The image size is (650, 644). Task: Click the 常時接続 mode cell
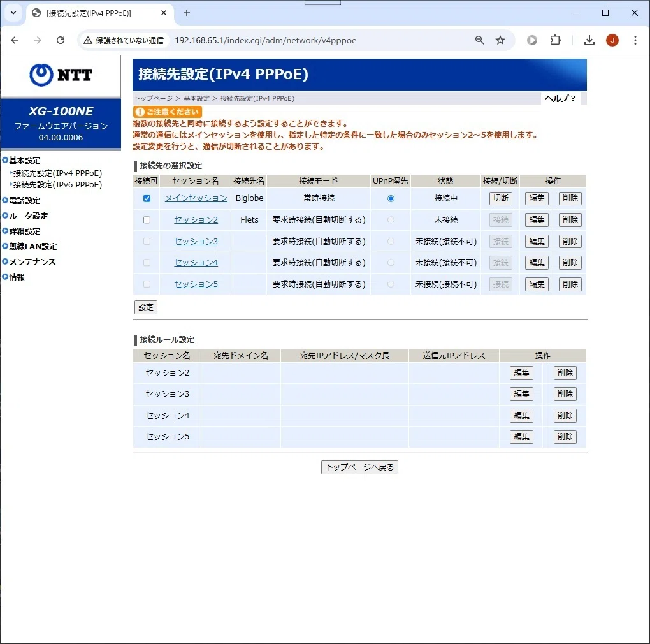pyautogui.click(x=319, y=198)
